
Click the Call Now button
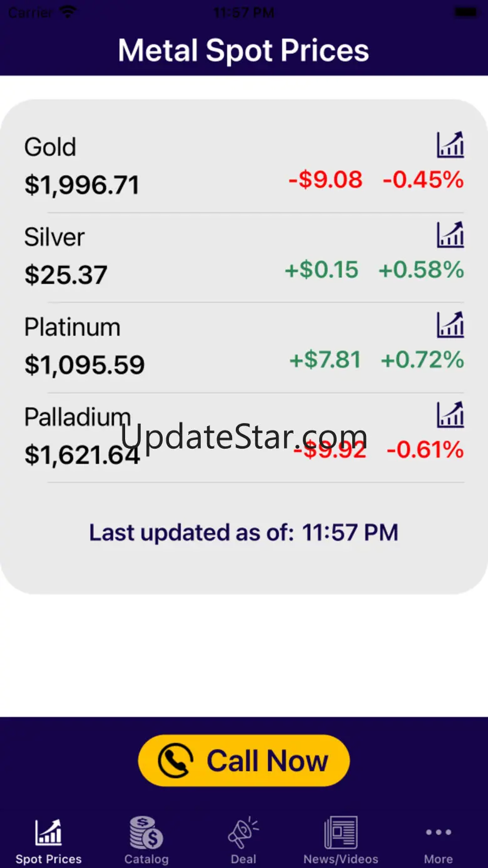point(244,760)
